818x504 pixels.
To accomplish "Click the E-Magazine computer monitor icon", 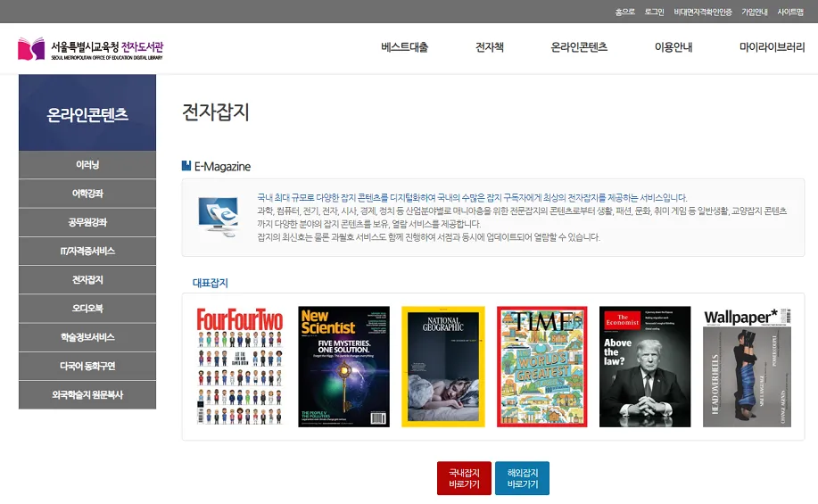I will [219, 217].
